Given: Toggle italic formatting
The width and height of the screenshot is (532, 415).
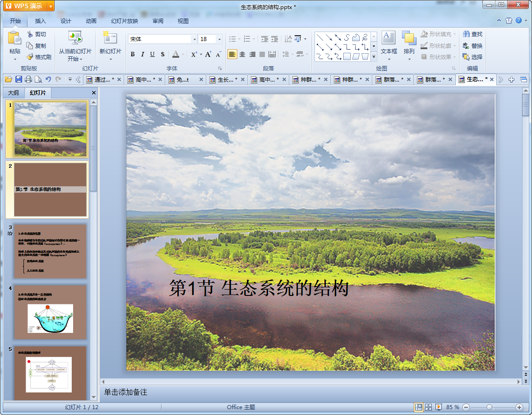Looking at the screenshot, I should tap(143, 54).
